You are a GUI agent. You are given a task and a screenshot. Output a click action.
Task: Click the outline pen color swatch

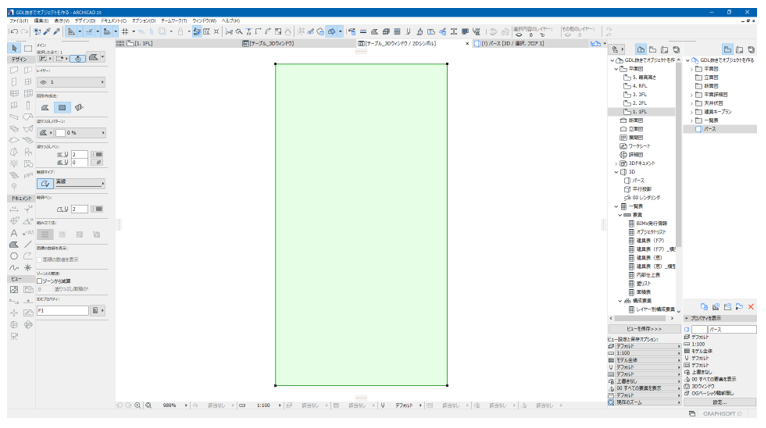98,209
